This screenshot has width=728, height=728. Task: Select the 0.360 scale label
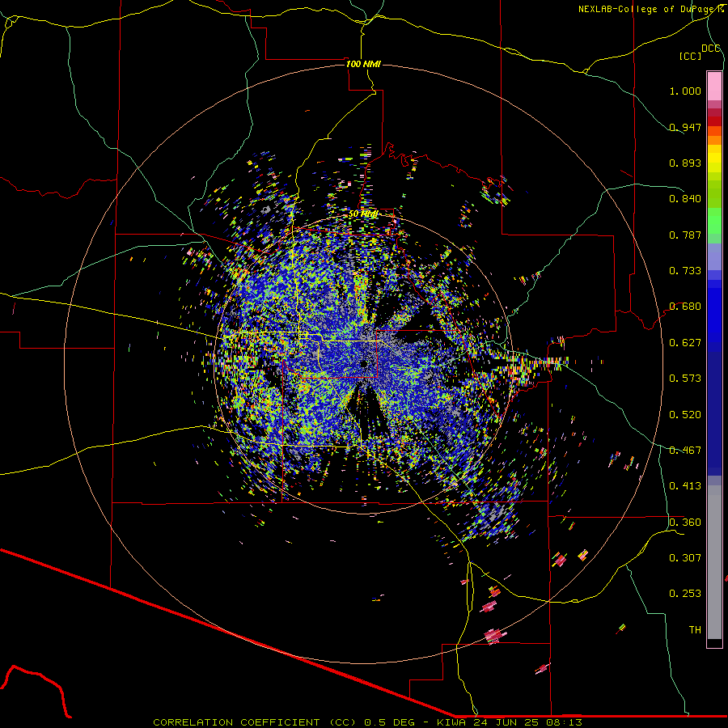click(x=685, y=523)
